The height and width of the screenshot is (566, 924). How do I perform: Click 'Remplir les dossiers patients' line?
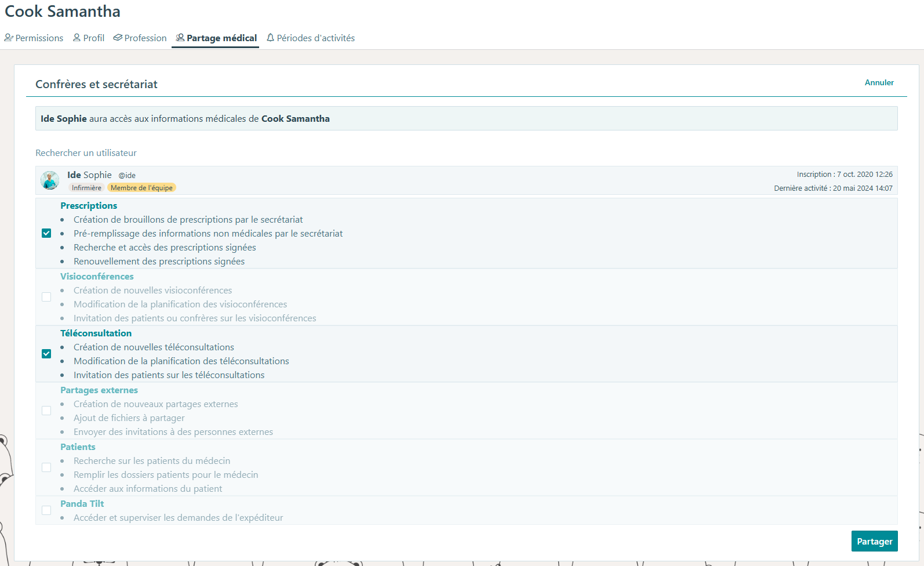[166, 475]
